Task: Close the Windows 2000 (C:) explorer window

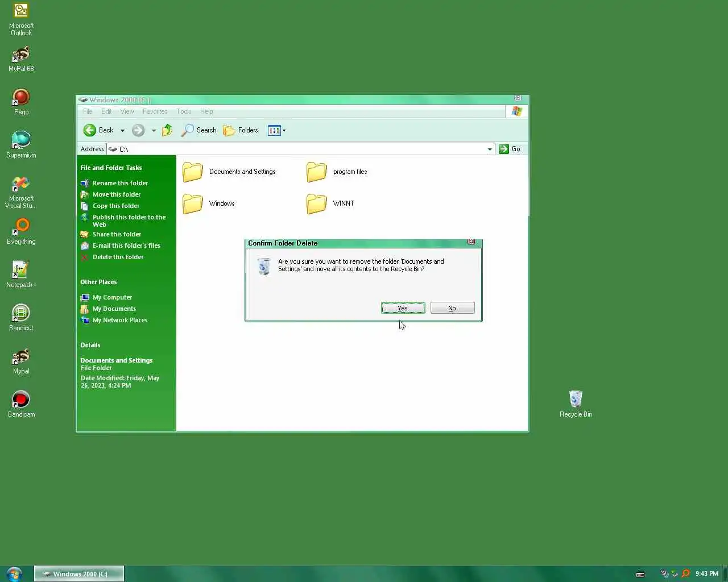Action: click(x=518, y=98)
